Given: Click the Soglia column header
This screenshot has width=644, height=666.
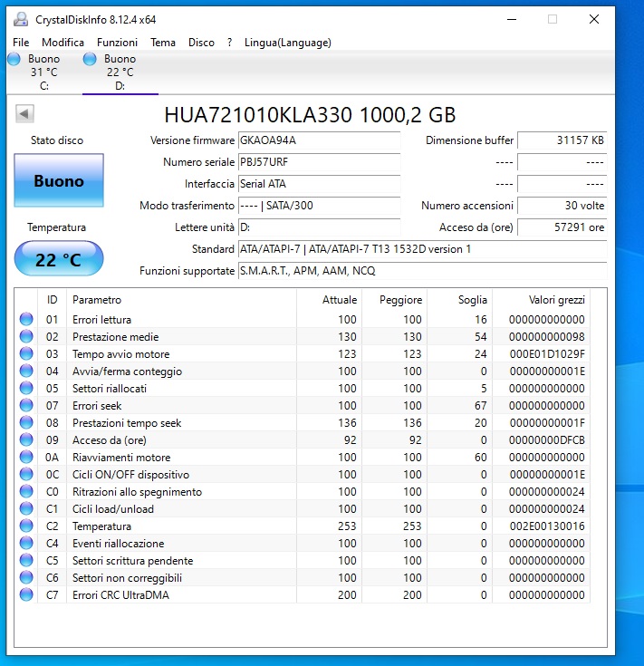Looking at the screenshot, I should click(460, 300).
